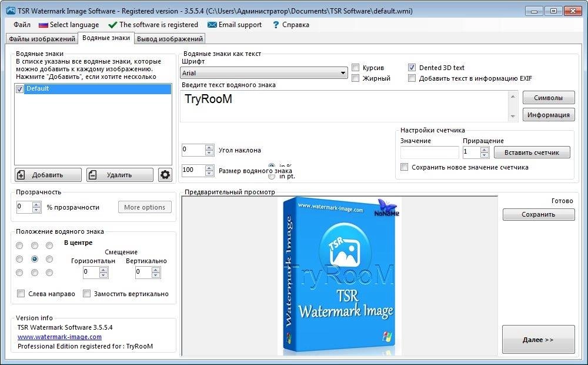Click the TryRooM watermark text field
Viewport: 588px width, 365px height.
coord(345,107)
